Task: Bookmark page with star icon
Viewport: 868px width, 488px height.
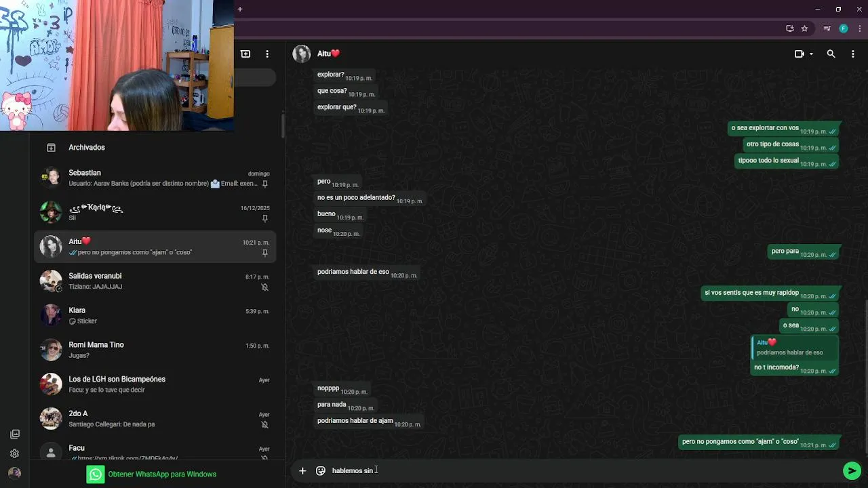Action: (805, 28)
